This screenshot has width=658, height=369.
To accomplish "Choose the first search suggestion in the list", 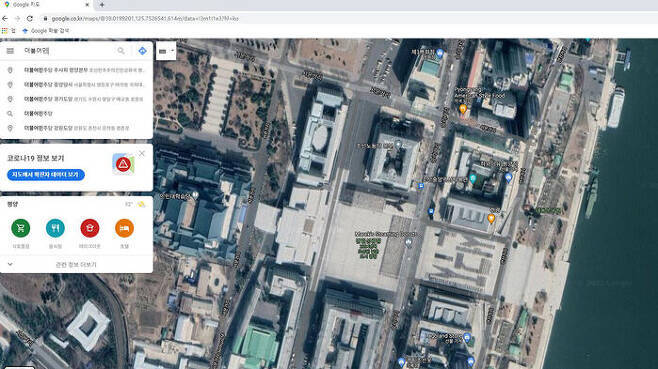I will point(76,70).
